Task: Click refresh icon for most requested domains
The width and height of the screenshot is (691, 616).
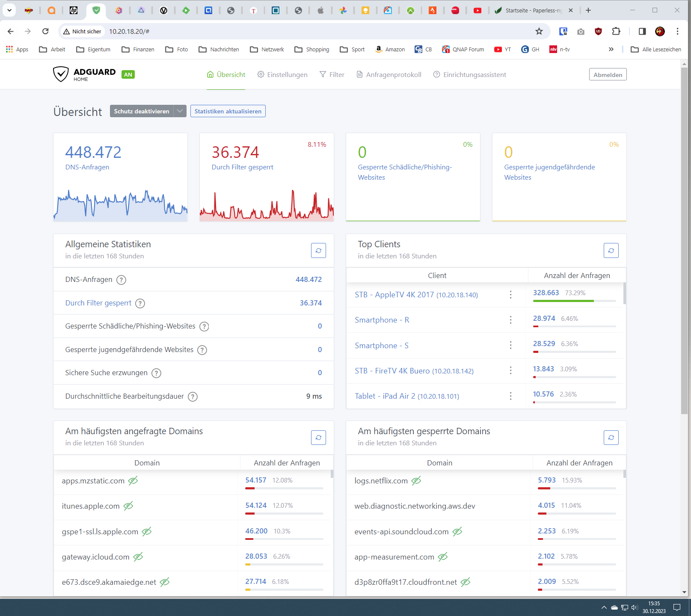Action: point(318,438)
